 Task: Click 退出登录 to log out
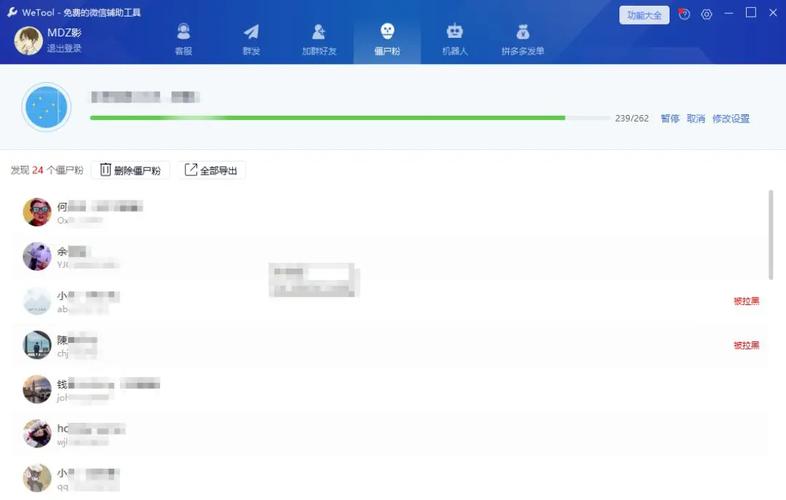coord(64,48)
